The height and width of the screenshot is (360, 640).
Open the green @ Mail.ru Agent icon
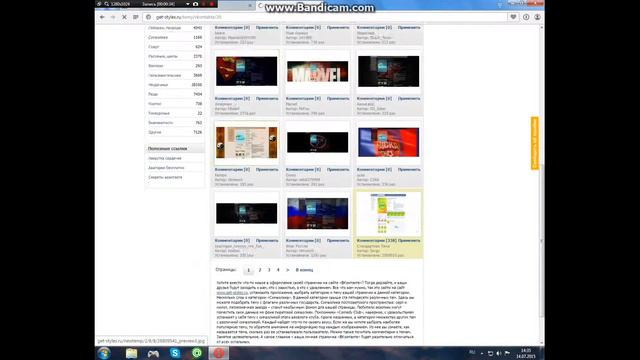197,353
